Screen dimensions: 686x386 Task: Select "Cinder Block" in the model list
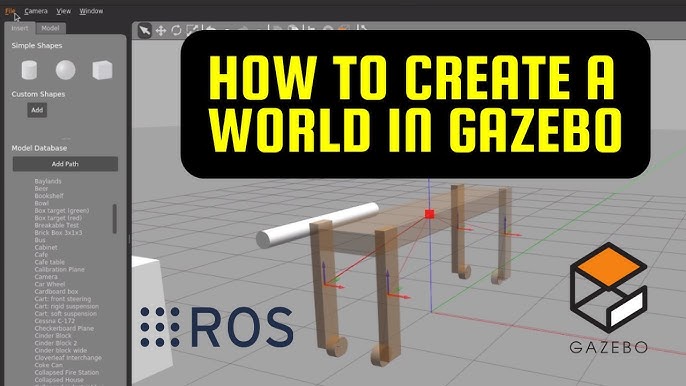53,336
